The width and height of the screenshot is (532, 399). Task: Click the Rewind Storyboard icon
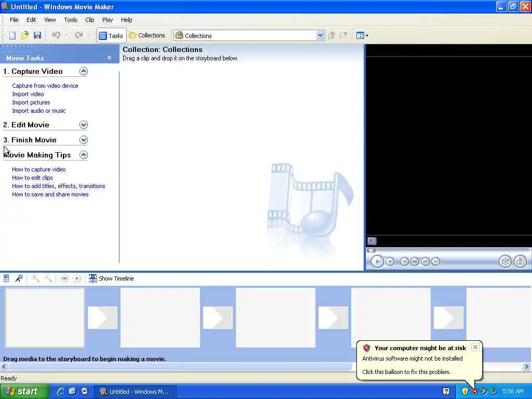point(64,278)
